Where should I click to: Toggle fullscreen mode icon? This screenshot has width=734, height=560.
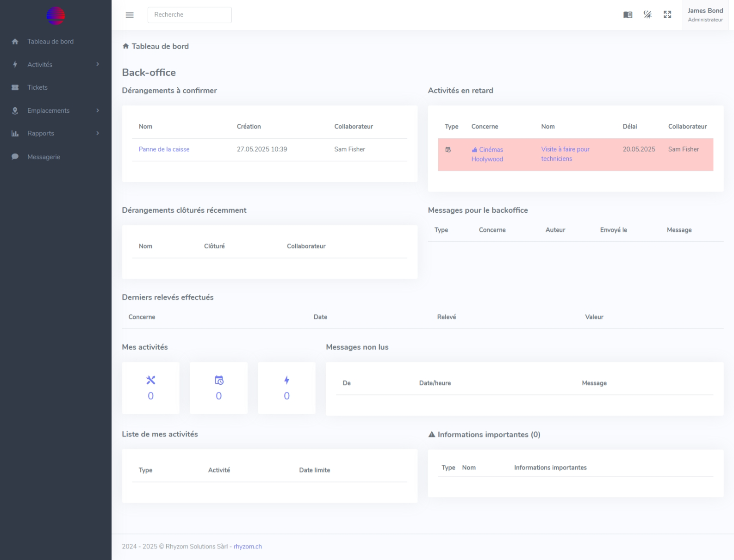(x=667, y=15)
